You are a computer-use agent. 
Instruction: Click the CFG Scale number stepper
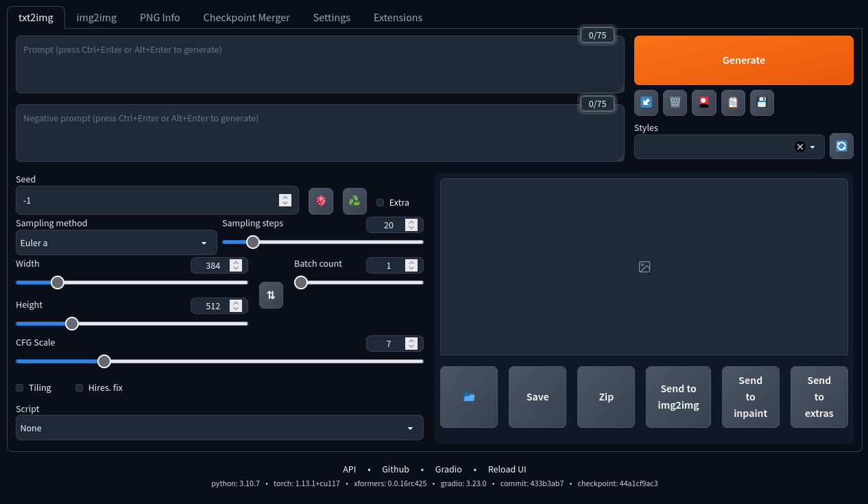(x=411, y=344)
